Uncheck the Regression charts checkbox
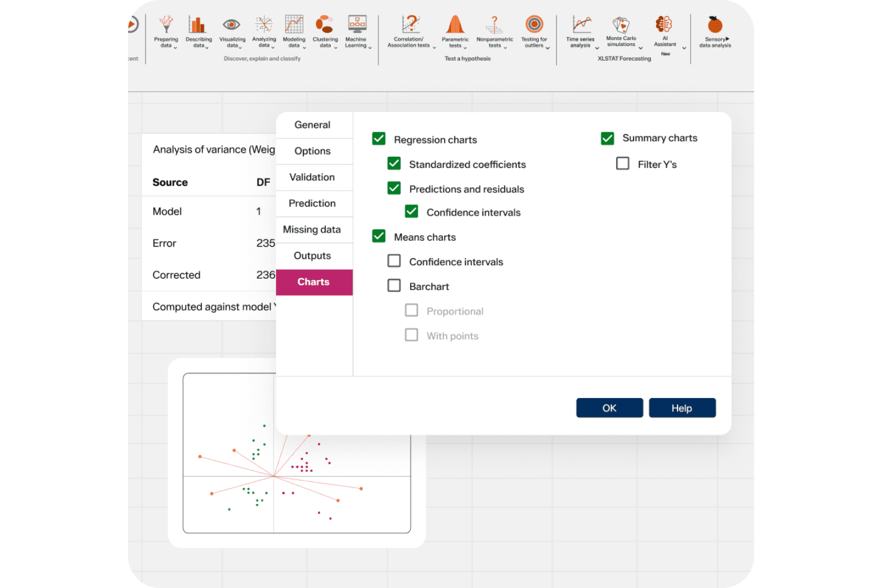 (378, 139)
